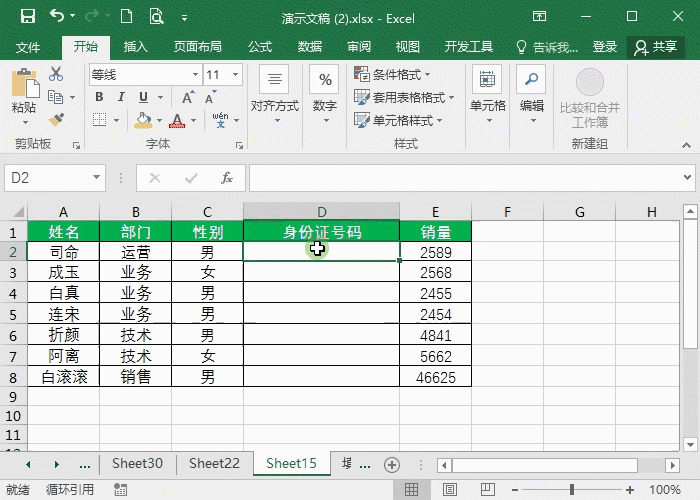Open the phonetic guide wén icon
700x500 pixels.
(221, 120)
